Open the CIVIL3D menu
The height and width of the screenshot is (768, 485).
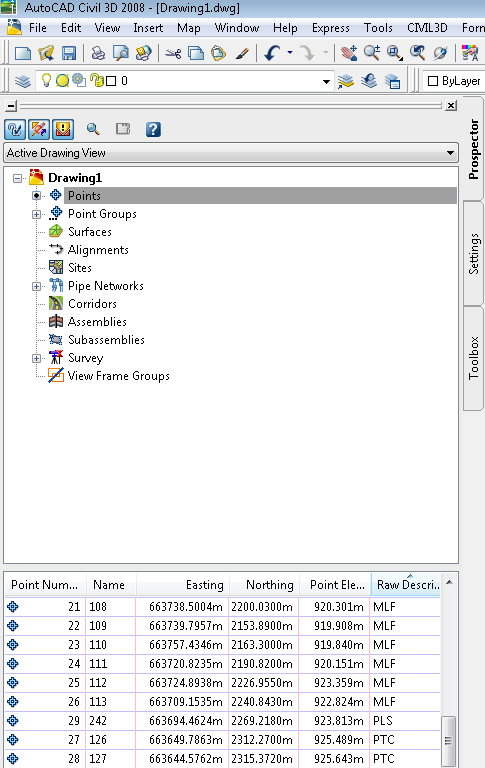pos(427,28)
